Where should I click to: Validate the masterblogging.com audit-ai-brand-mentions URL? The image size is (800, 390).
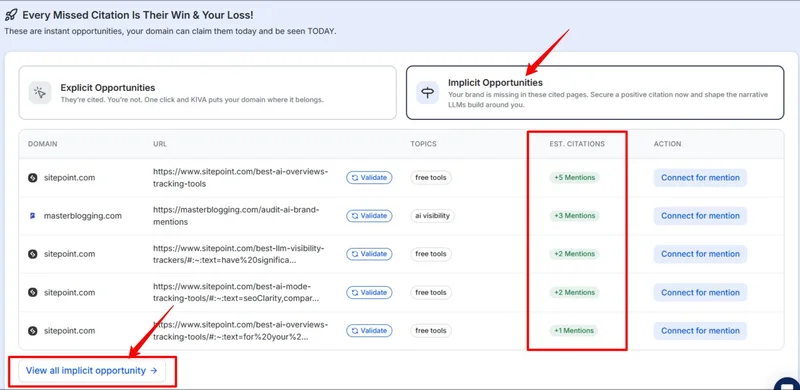369,216
